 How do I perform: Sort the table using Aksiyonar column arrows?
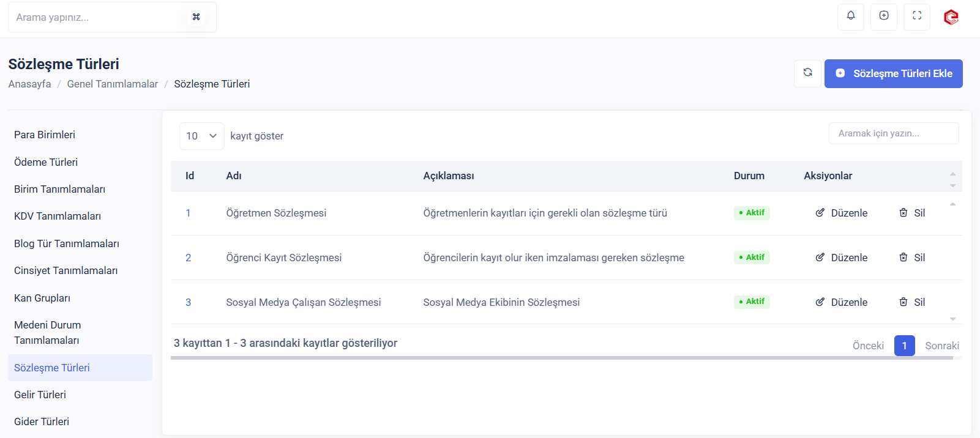point(952,179)
